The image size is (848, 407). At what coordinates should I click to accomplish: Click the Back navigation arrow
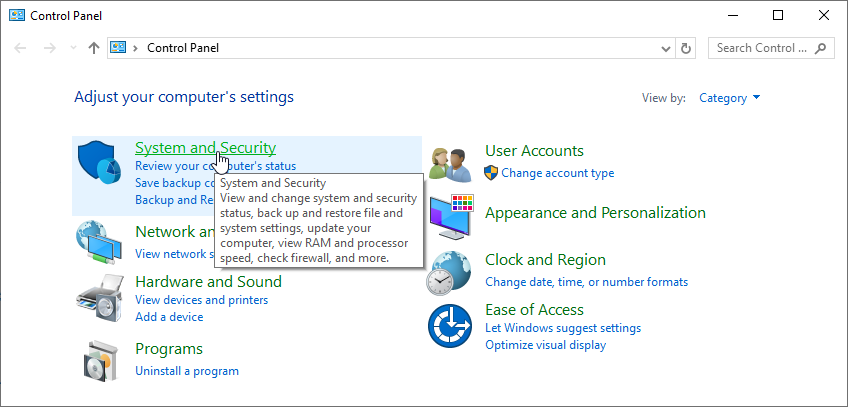(21, 48)
